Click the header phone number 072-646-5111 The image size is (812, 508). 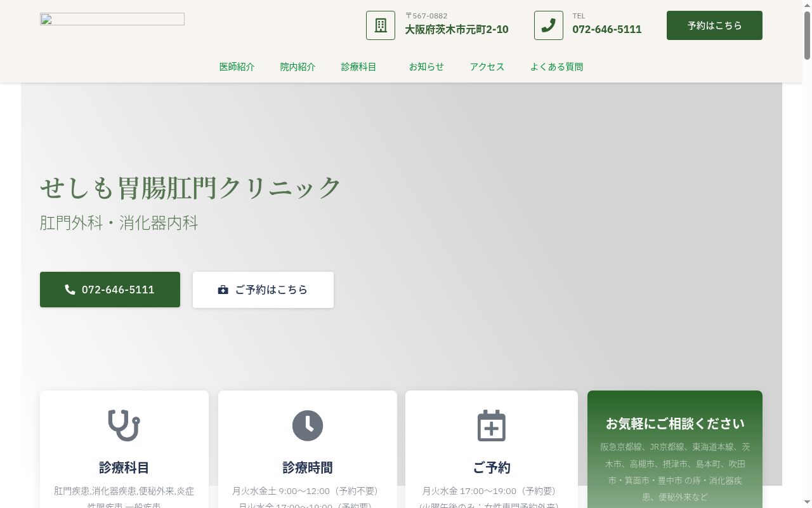(x=607, y=29)
